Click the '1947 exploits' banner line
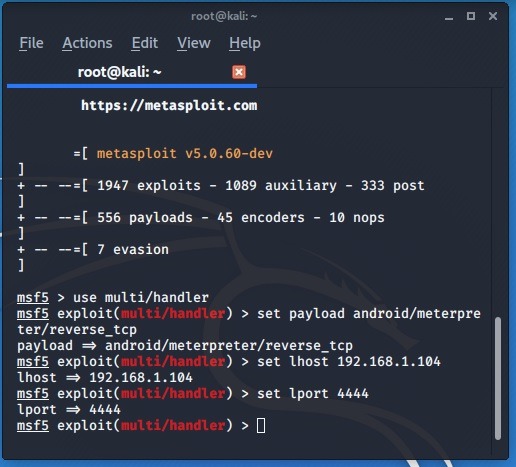This screenshot has width=516, height=467. pyautogui.click(x=221, y=185)
